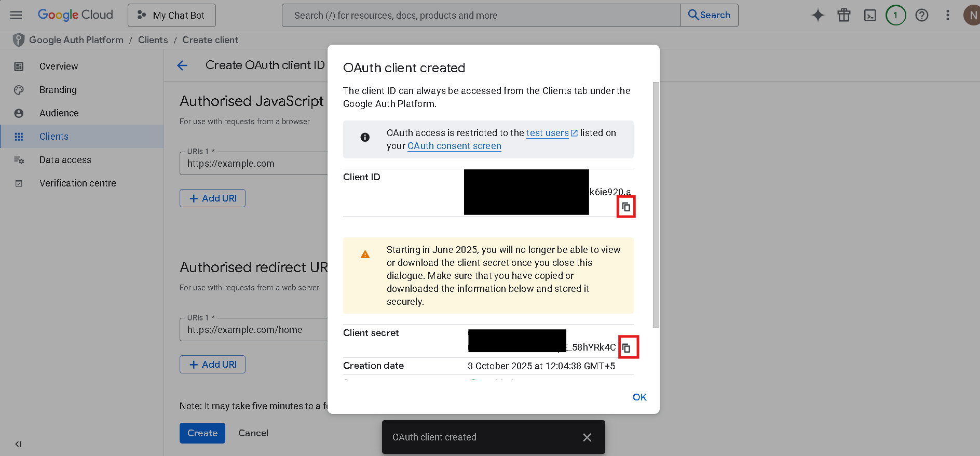Open the Verification centre page

77,183
